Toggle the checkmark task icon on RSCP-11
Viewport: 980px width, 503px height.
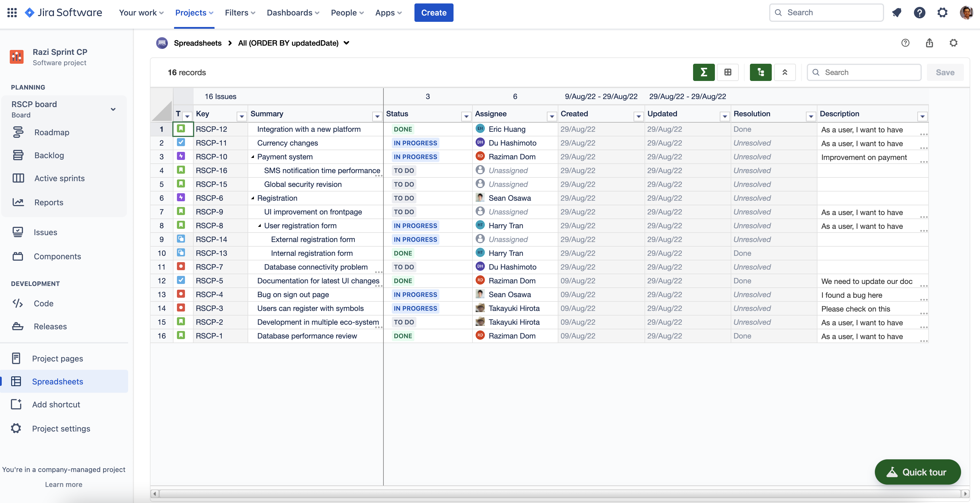(181, 143)
